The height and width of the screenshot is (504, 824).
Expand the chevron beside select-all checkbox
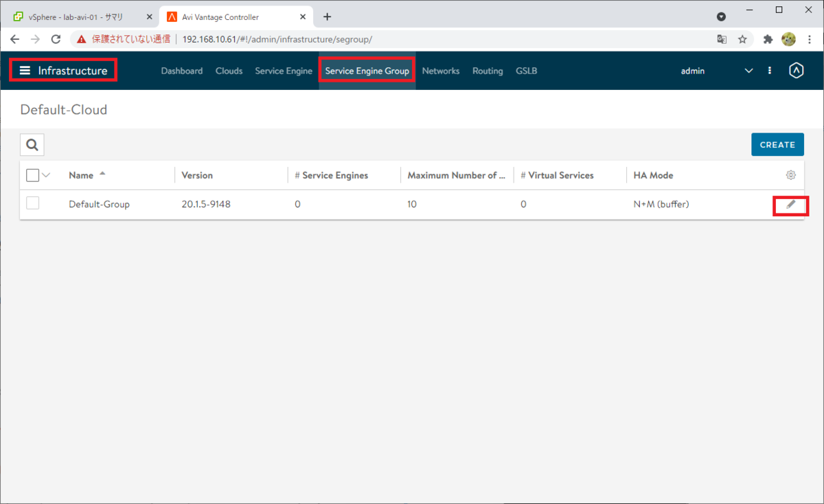[46, 175]
